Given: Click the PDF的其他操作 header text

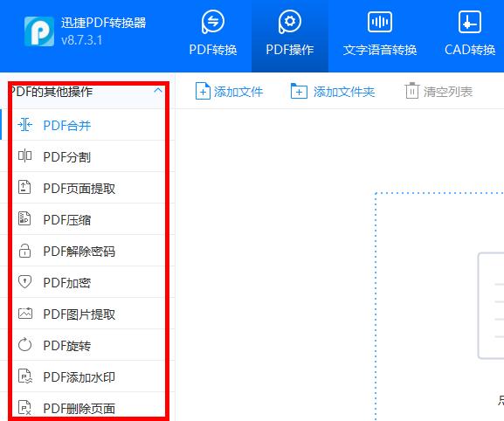Looking at the screenshot, I should [52, 92].
